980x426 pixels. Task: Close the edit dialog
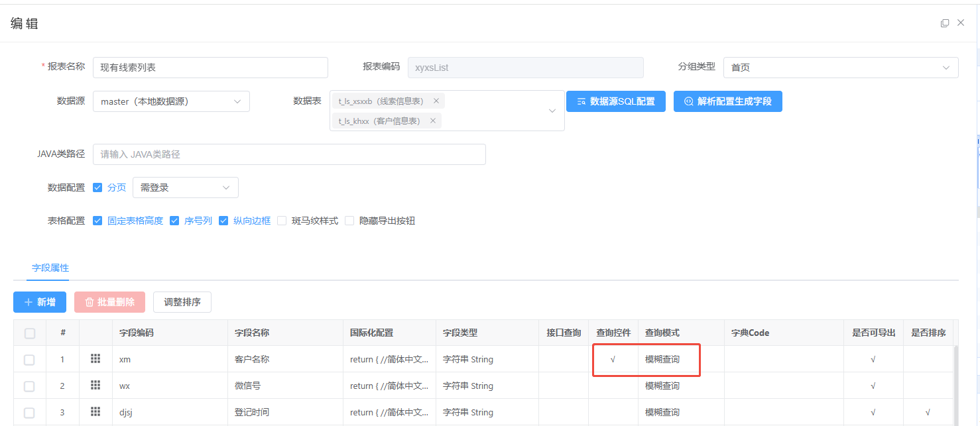point(961,23)
